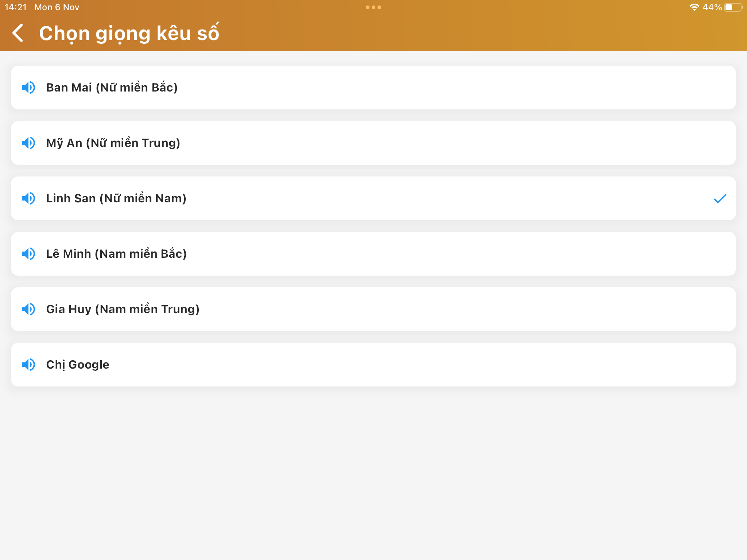Play Chị Google voice sample speaker icon

[28, 365]
